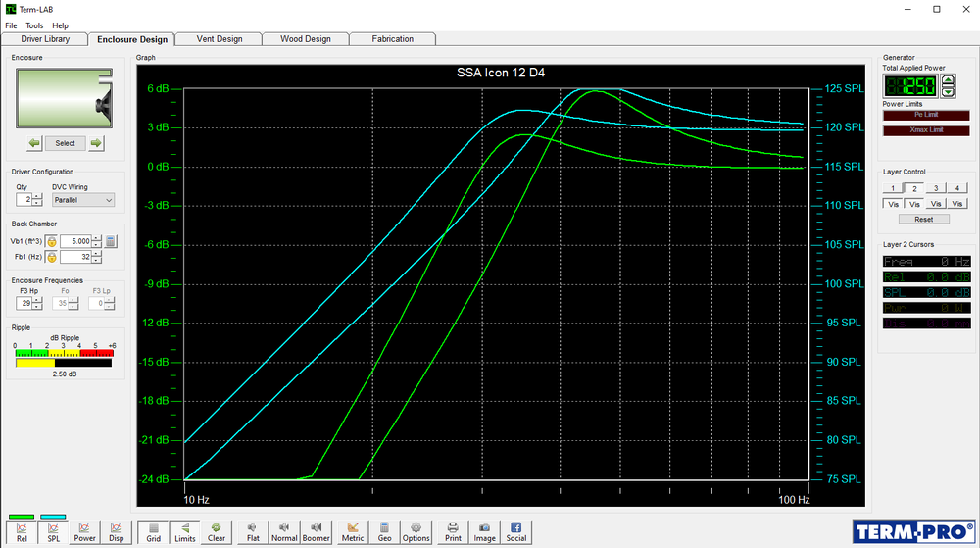Go to next enclosure type arrow
Screen dimensions: 980x548
tap(96, 143)
